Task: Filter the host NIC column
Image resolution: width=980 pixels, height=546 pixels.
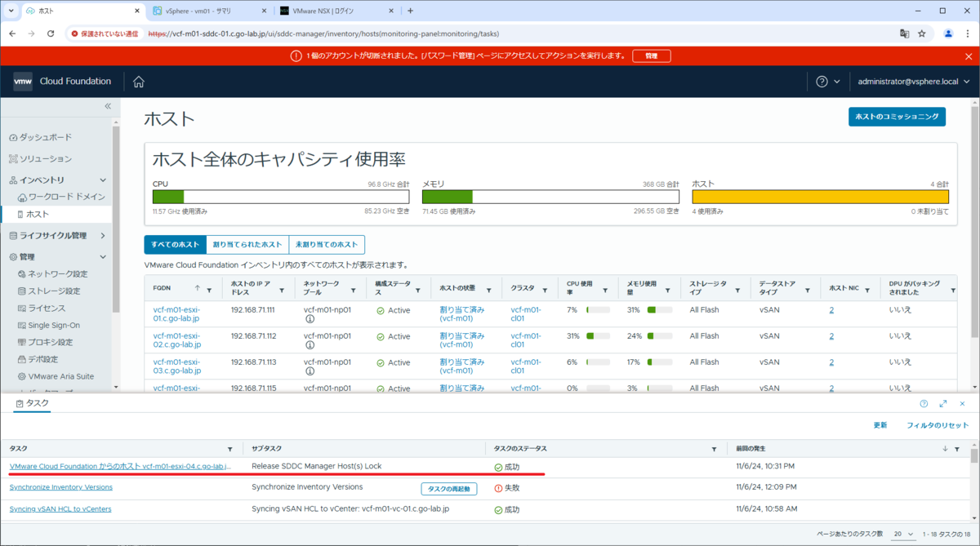Action: pyautogui.click(x=869, y=290)
